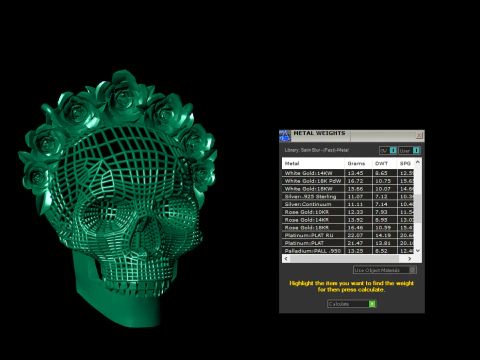This screenshot has width=480, height=360.
Task: Select the White Gold:18K PdW row
Action: 348,181
